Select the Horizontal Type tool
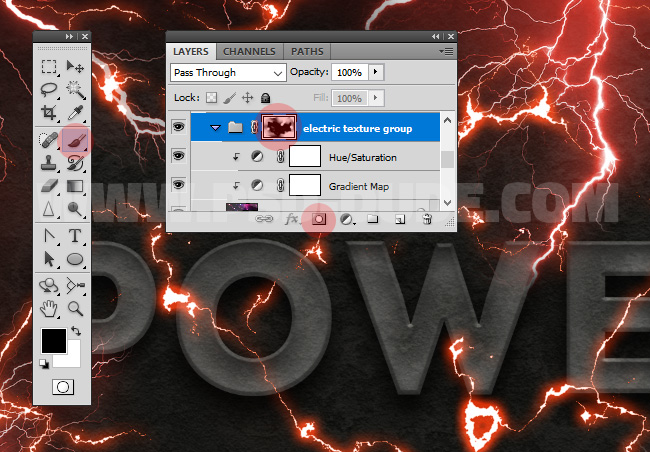 pyautogui.click(x=75, y=236)
